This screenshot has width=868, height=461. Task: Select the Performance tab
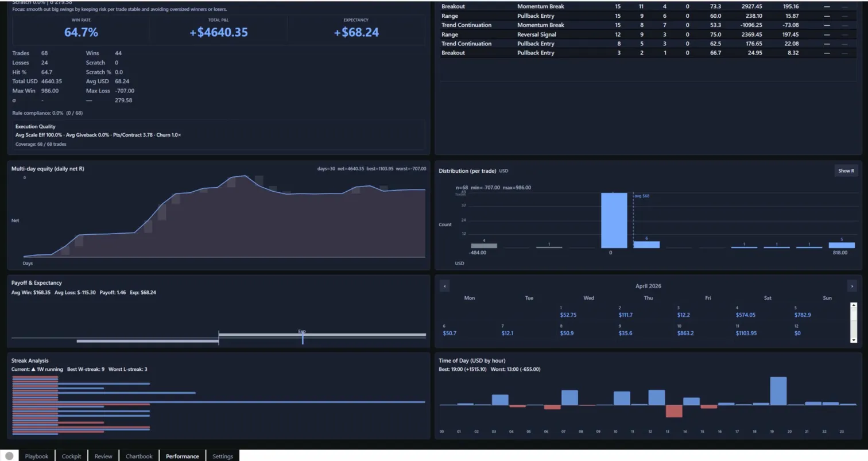pyautogui.click(x=182, y=456)
